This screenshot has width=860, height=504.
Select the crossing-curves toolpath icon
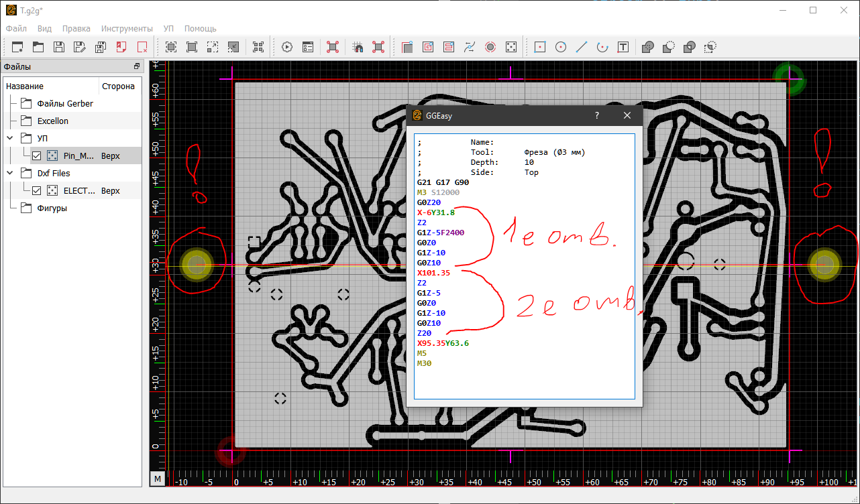470,47
